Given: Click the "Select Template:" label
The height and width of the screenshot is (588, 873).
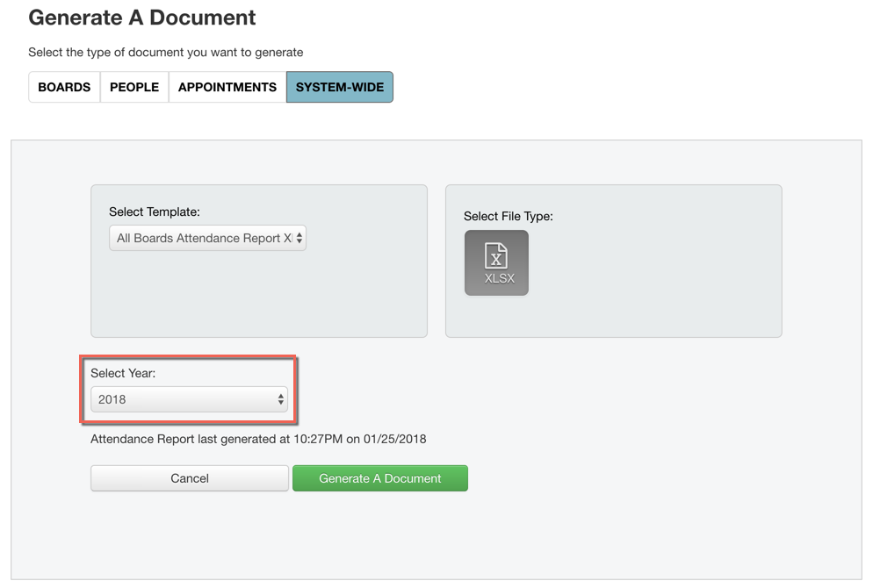Looking at the screenshot, I should (x=155, y=212).
